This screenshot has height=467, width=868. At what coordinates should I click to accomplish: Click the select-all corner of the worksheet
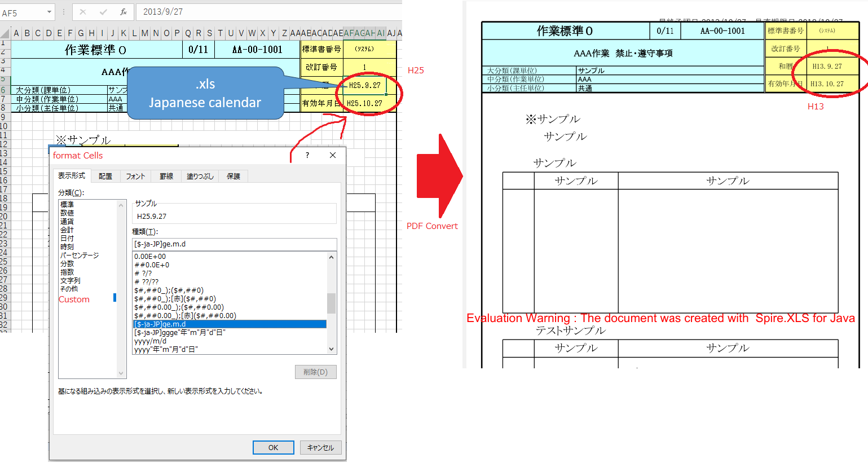tap(5, 33)
